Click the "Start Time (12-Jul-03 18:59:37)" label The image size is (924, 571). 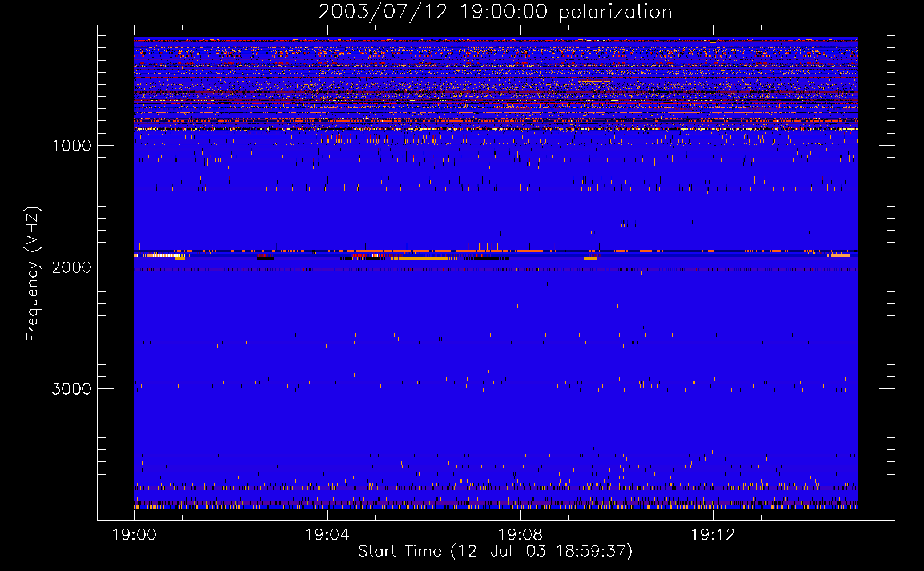[495, 552]
